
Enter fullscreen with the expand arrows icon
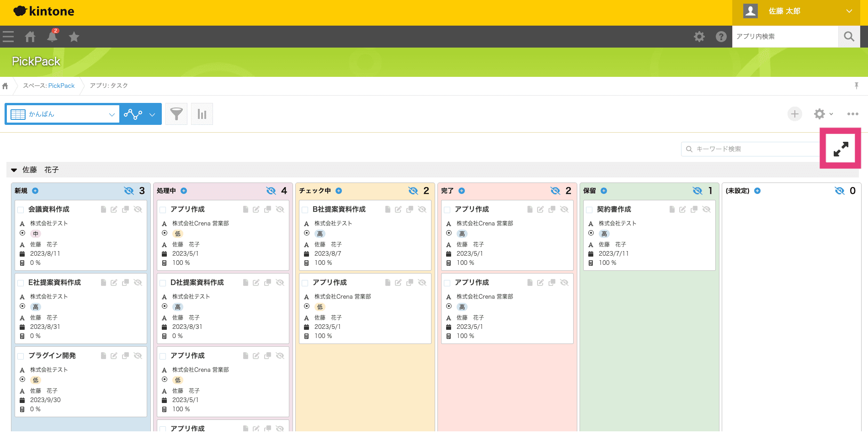(x=841, y=149)
